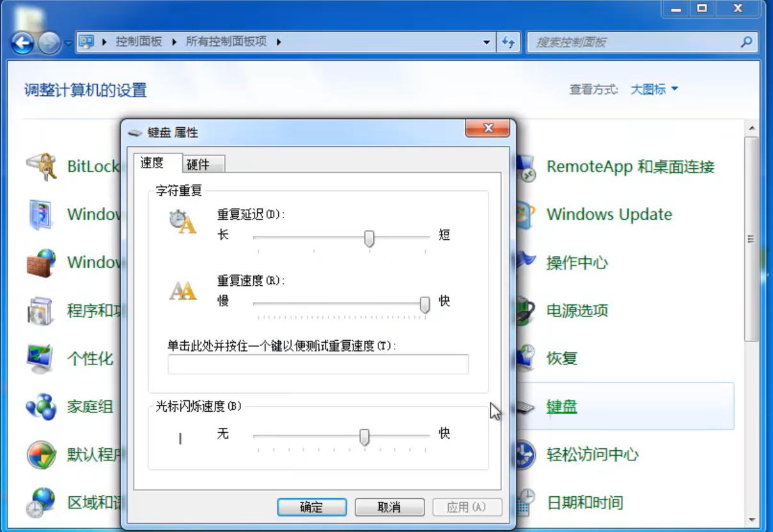Click the 光标闪烁速度 cursor blink rate slider thumb
The height and width of the screenshot is (532, 773).
tap(364, 437)
